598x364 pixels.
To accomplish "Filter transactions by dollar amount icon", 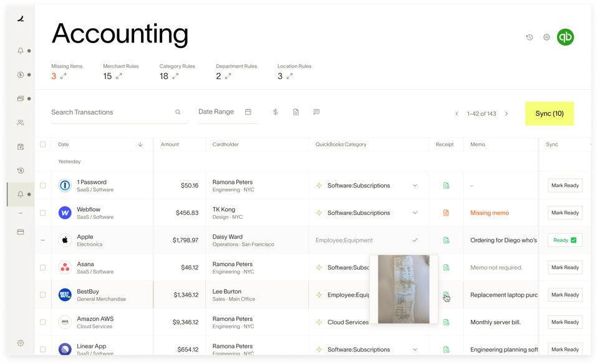I will click(276, 112).
